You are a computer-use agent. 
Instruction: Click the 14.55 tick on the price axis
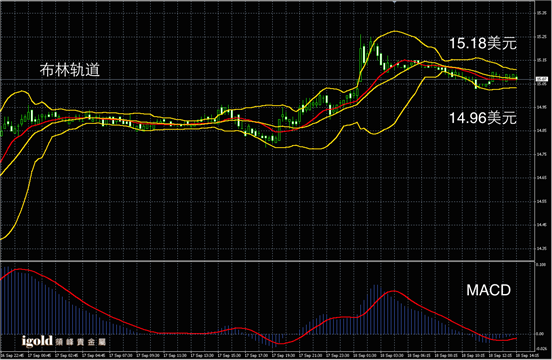(x=541, y=201)
